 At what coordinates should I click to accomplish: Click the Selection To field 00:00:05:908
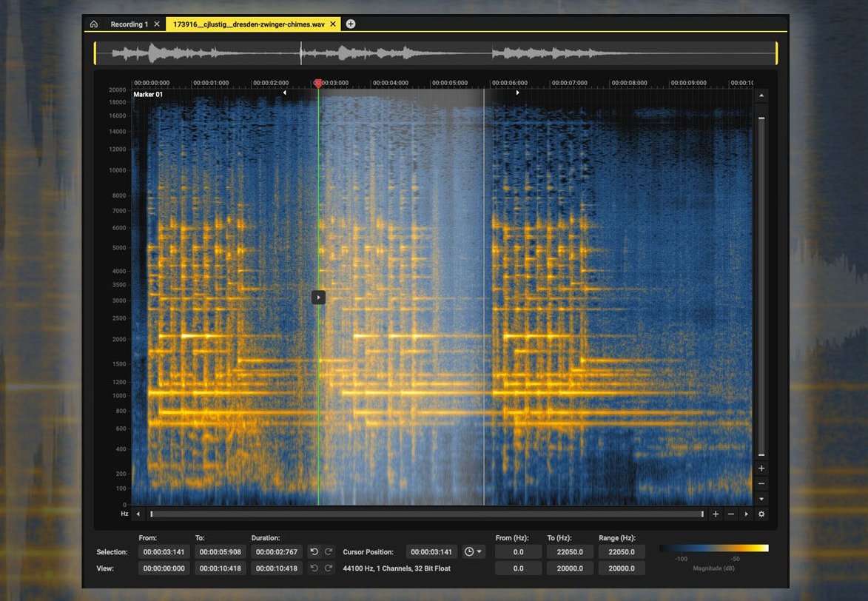(221, 551)
